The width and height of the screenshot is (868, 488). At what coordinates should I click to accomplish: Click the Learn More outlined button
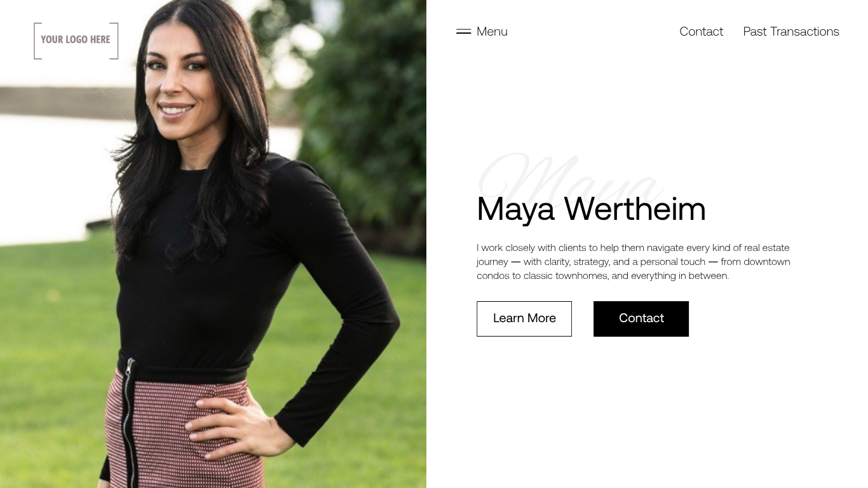pos(524,318)
